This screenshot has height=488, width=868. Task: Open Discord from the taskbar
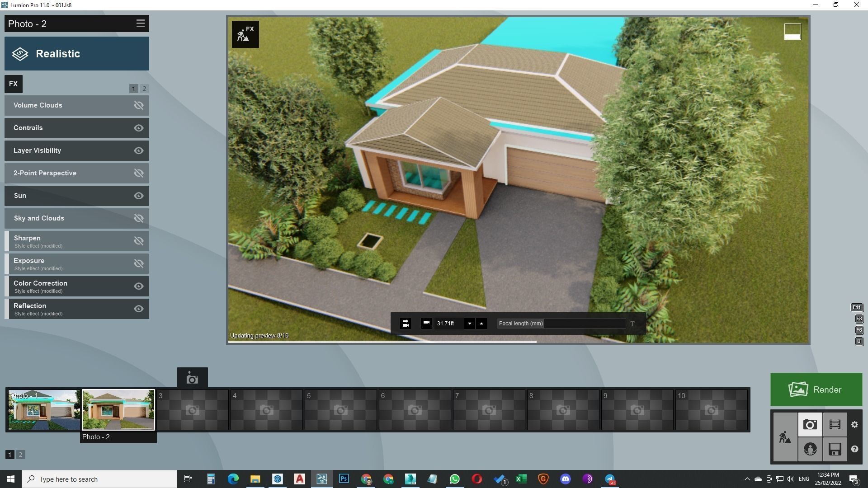(x=565, y=479)
